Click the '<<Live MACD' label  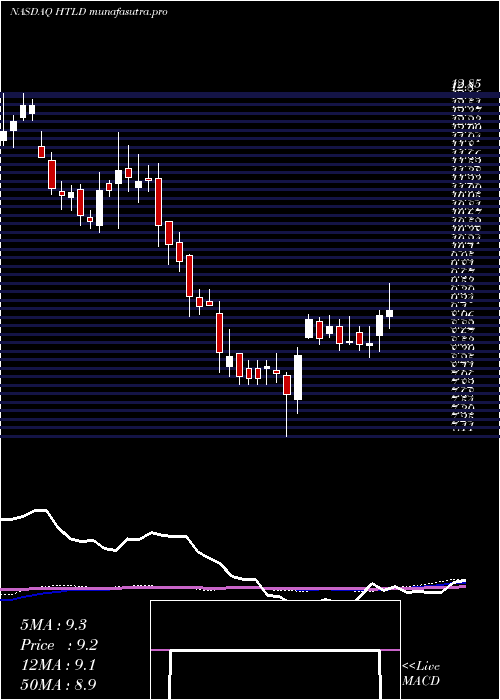421,673
